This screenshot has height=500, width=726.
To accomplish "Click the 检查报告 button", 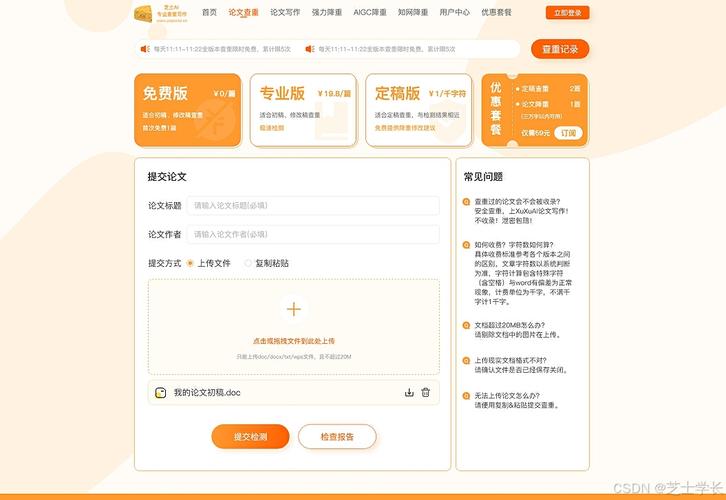I will (x=337, y=437).
